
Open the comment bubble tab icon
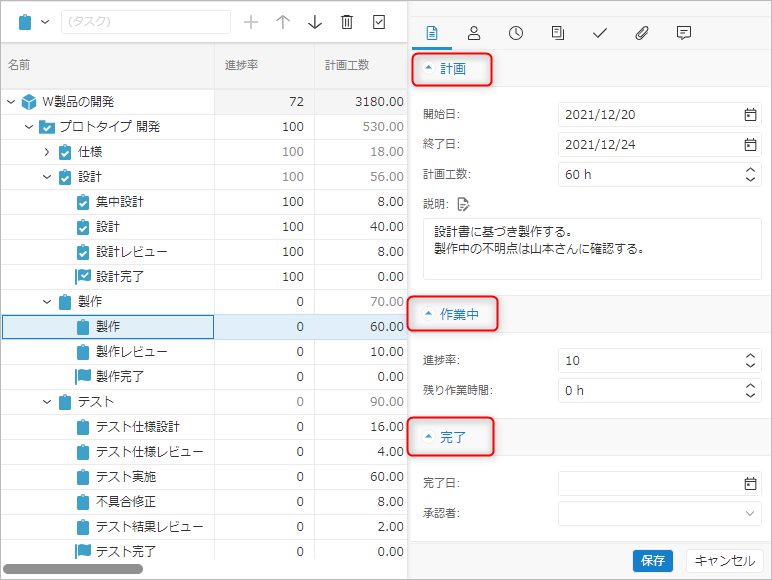tap(684, 33)
